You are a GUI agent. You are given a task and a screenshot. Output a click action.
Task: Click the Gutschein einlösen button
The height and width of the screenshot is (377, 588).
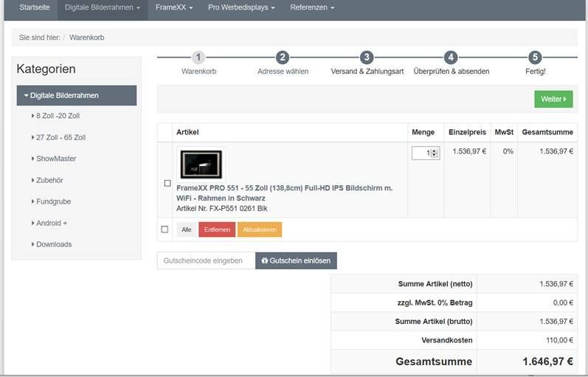297,260
